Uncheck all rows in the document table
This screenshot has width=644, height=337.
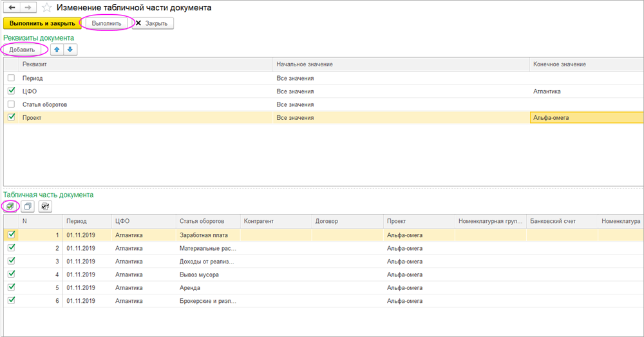[x=28, y=206]
